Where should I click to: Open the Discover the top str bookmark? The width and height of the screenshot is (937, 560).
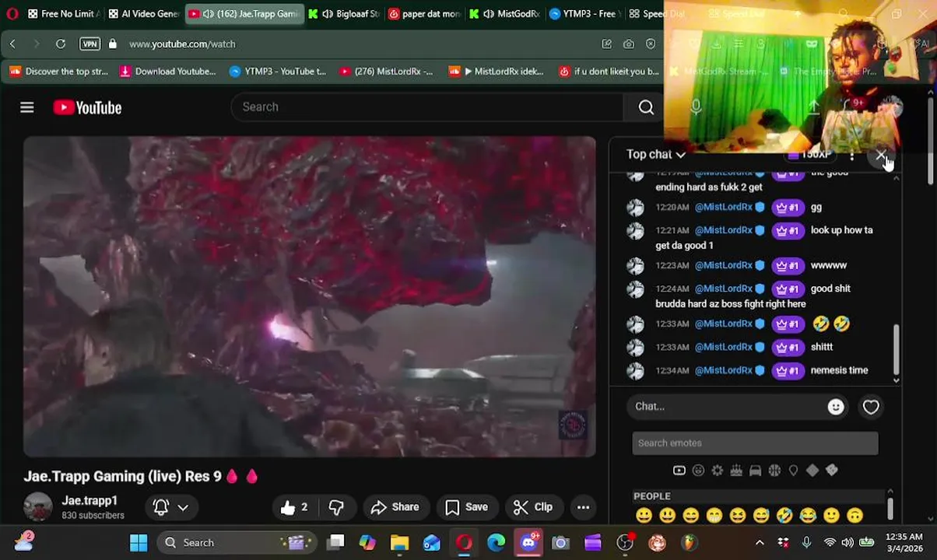click(x=59, y=72)
